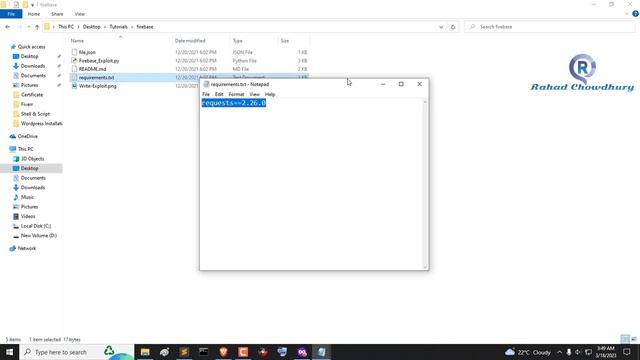
Task: Open Notepad File menu
Action: 206,94
